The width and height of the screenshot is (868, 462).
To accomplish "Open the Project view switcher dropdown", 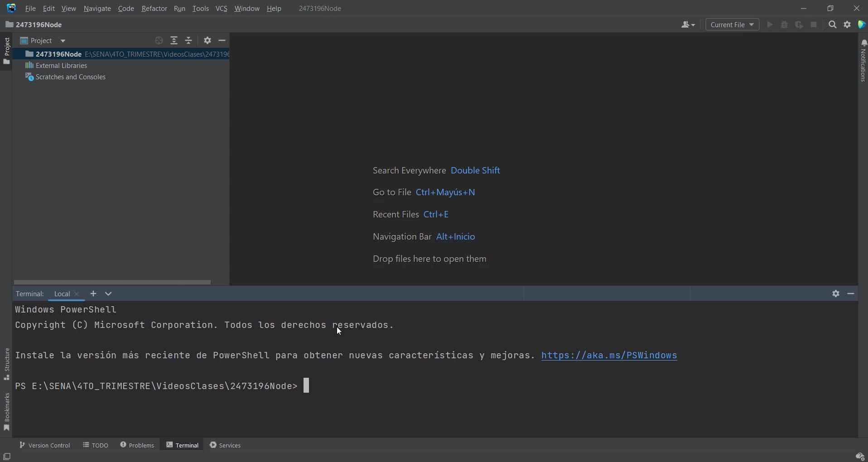I will point(63,40).
